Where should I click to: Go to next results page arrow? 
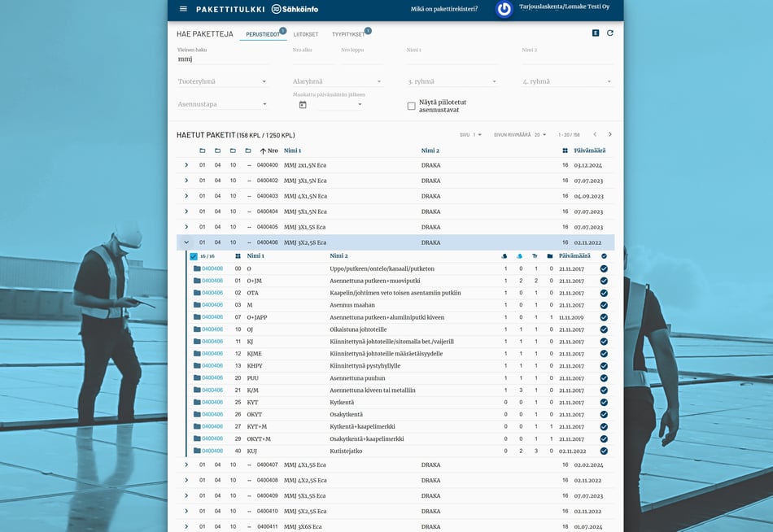(x=610, y=134)
